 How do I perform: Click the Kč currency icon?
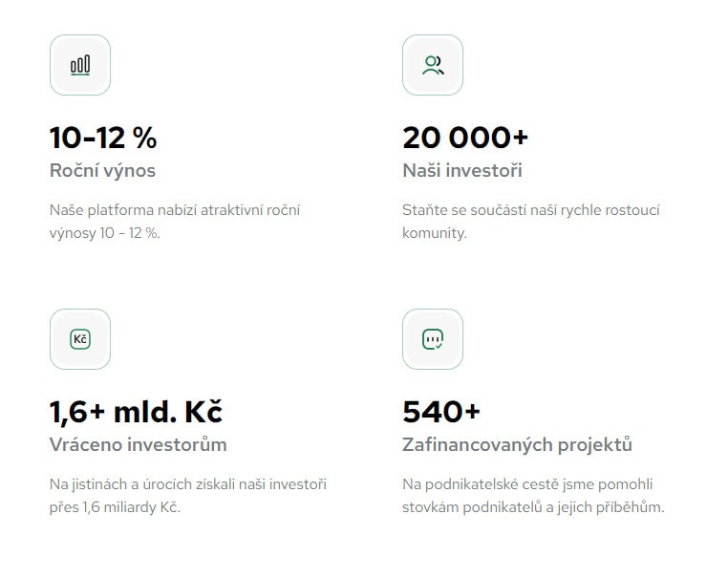point(80,339)
